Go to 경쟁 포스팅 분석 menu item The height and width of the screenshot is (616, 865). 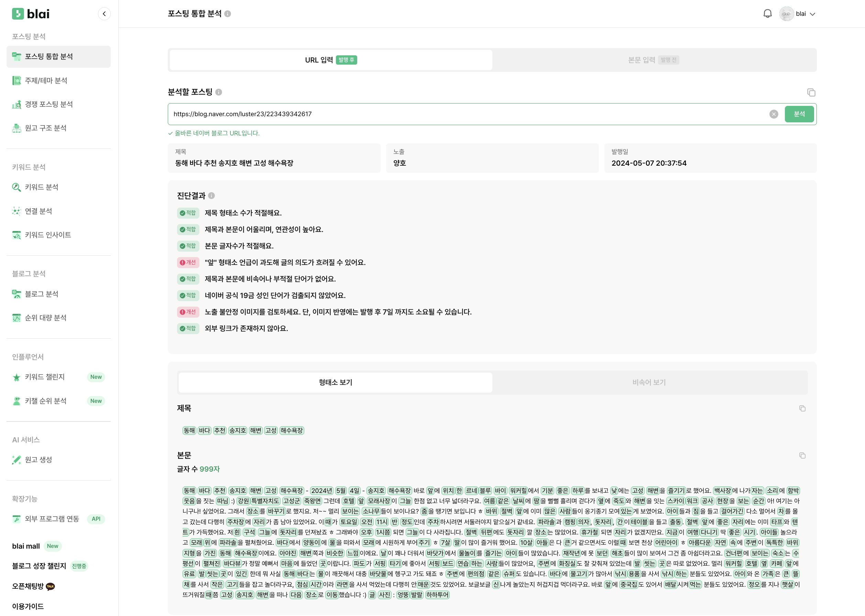point(48,104)
